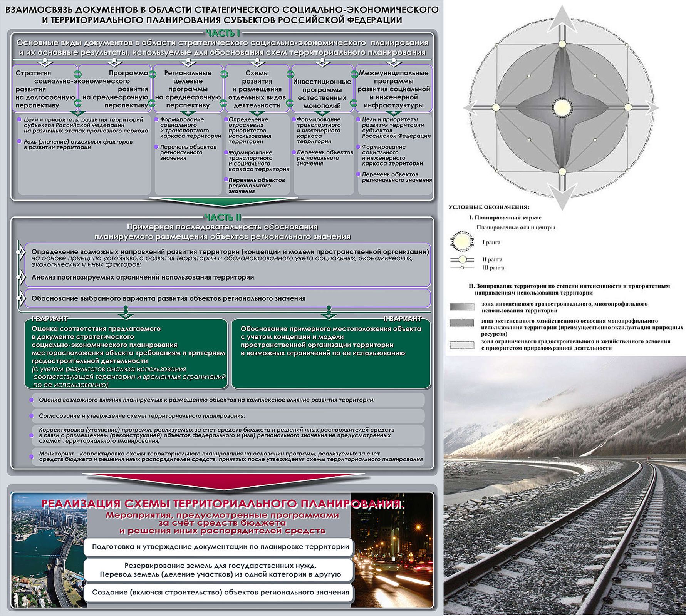
Task: Click green box 'Обоснование примерного местоположения объекта'
Action: pos(331,354)
